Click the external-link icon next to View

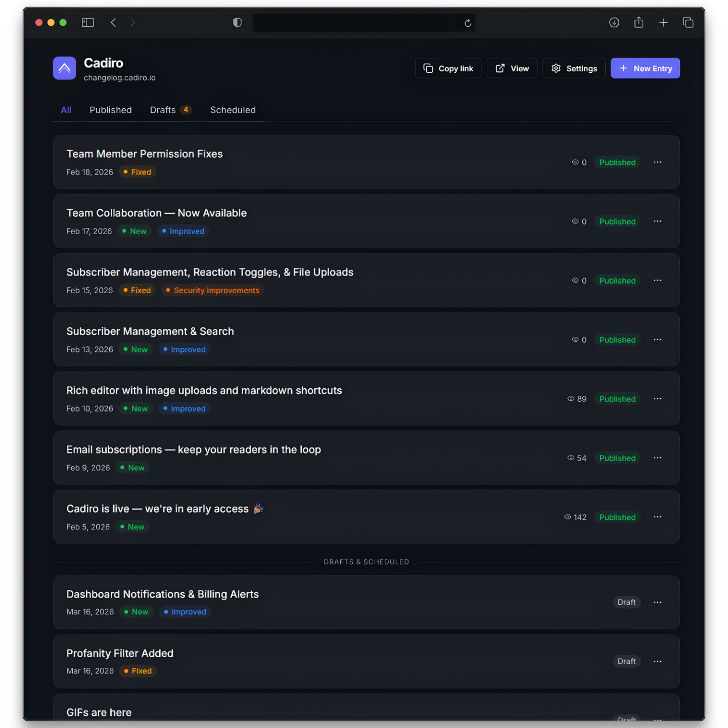(x=499, y=68)
